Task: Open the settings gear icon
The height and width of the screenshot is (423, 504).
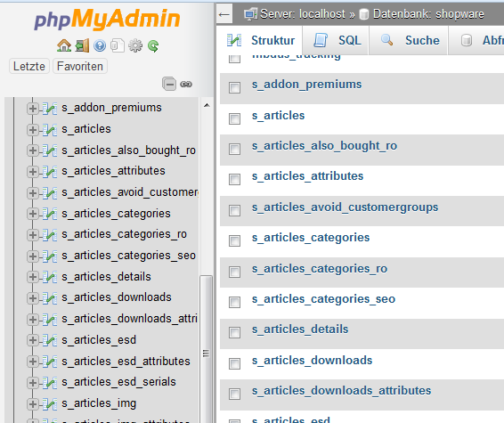Action: (135, 45)
